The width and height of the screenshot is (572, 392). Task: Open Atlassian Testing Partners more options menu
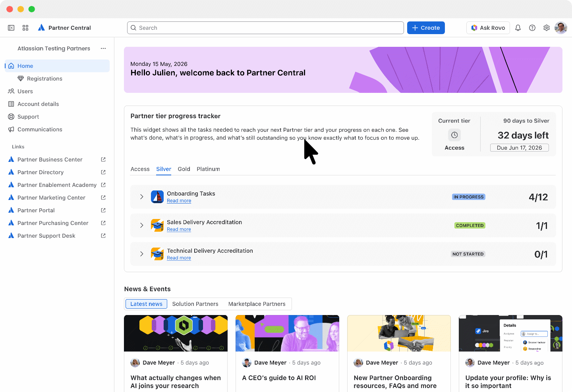click(x=103, y=48)
